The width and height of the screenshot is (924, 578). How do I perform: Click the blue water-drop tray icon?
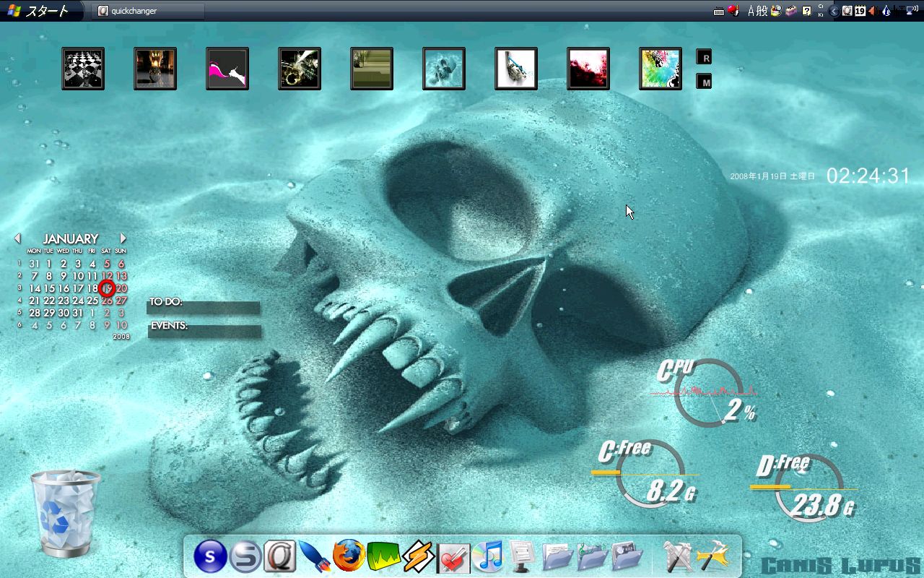tap(885, 11)
